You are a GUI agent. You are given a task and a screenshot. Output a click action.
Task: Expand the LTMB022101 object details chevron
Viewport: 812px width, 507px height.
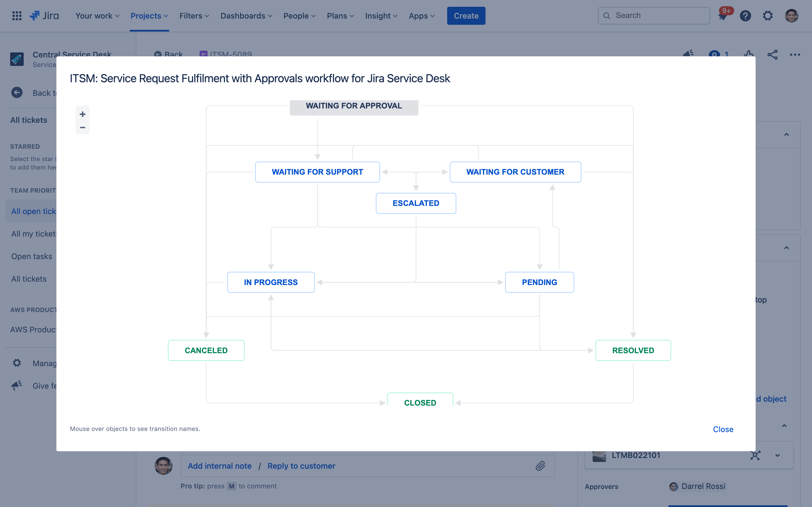pos(778,455)
